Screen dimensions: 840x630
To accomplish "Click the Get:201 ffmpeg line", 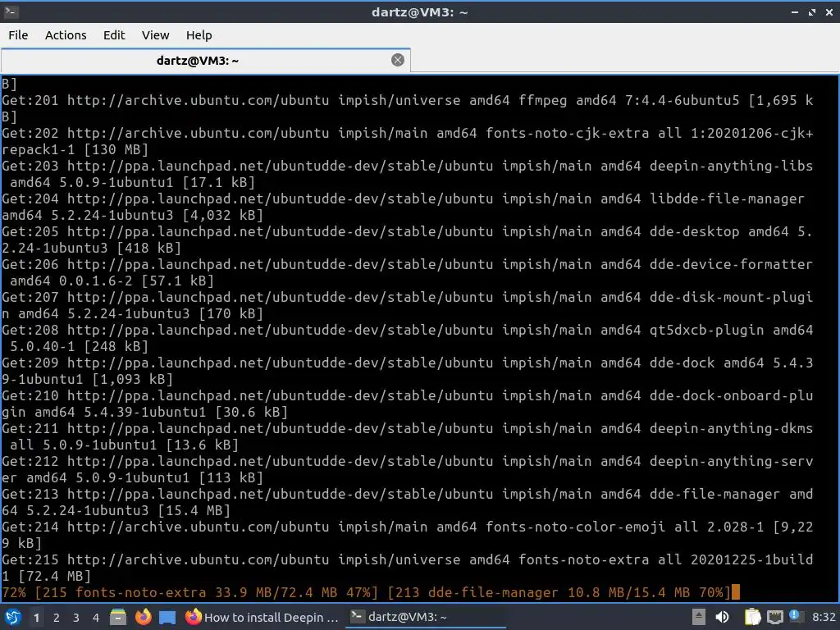I will coord(407,108).
